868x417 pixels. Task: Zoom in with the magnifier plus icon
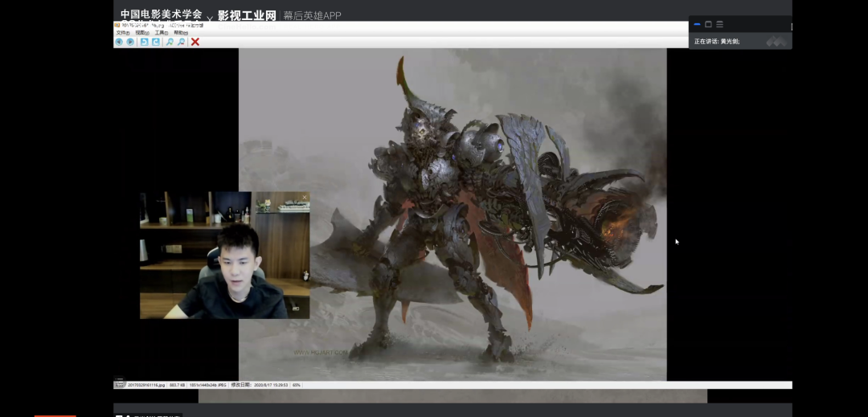coord(170,42)
